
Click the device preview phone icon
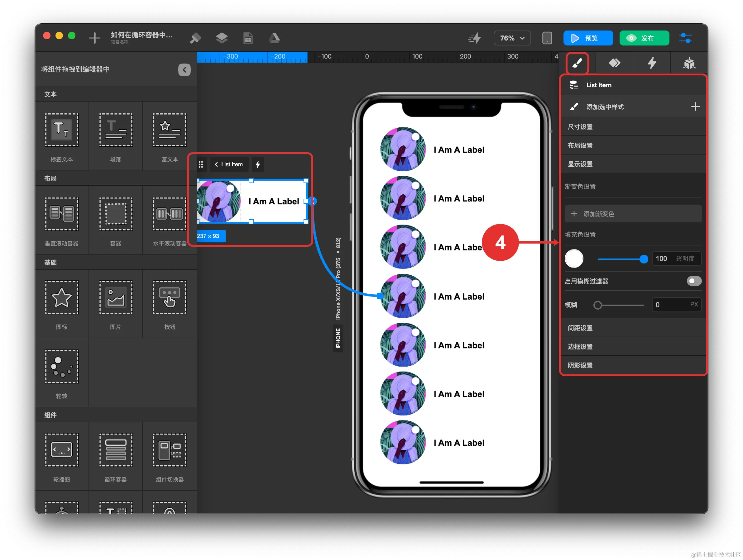pos(547,38)
